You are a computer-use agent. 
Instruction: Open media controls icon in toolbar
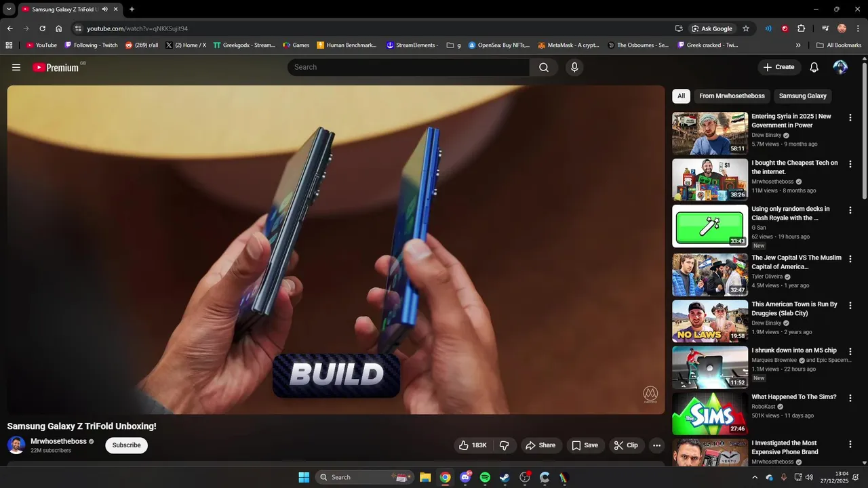(825, 28)
